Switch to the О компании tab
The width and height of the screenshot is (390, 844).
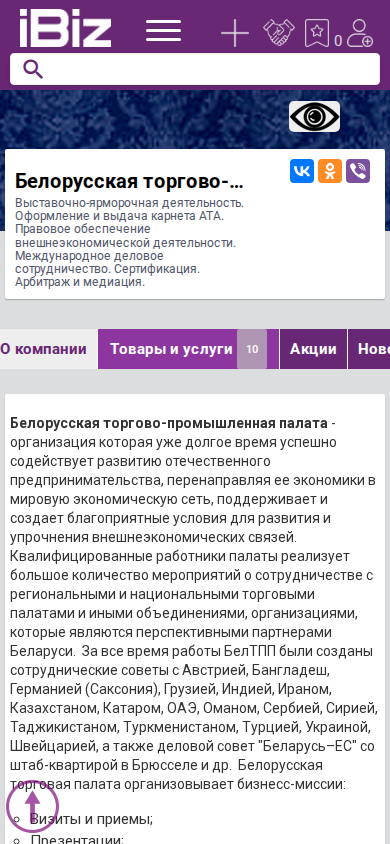pos(44,349)
